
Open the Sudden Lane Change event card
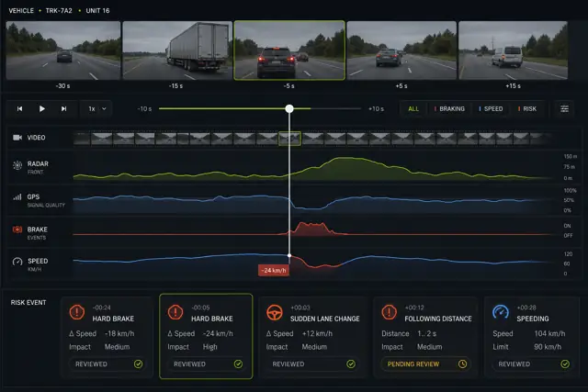point(312,337)
